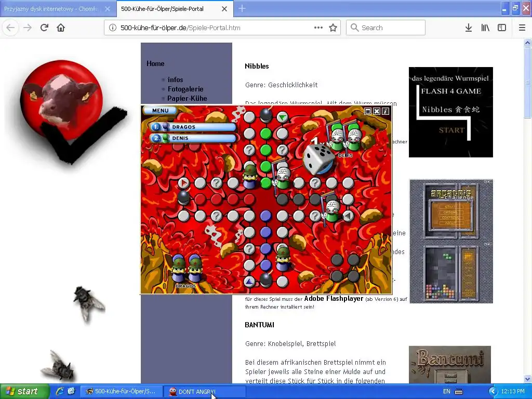Image resolution: width=532 pixels, height=399 pixels.
Task: Open the Library icon
Action: click(x=485, y=28)
